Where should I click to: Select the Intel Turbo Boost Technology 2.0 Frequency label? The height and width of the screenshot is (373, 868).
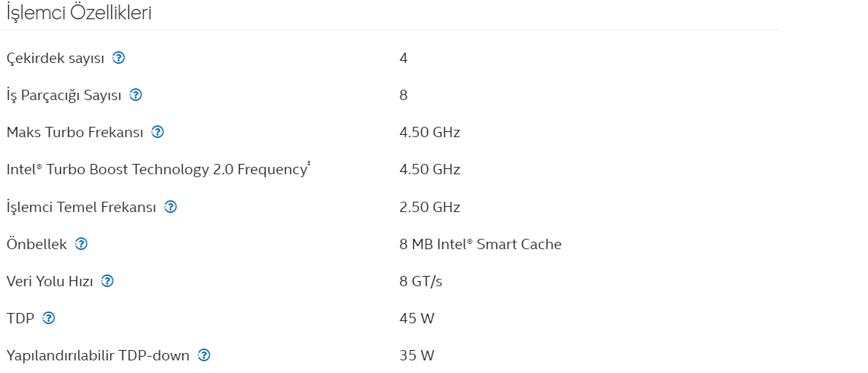click(157, 169)
